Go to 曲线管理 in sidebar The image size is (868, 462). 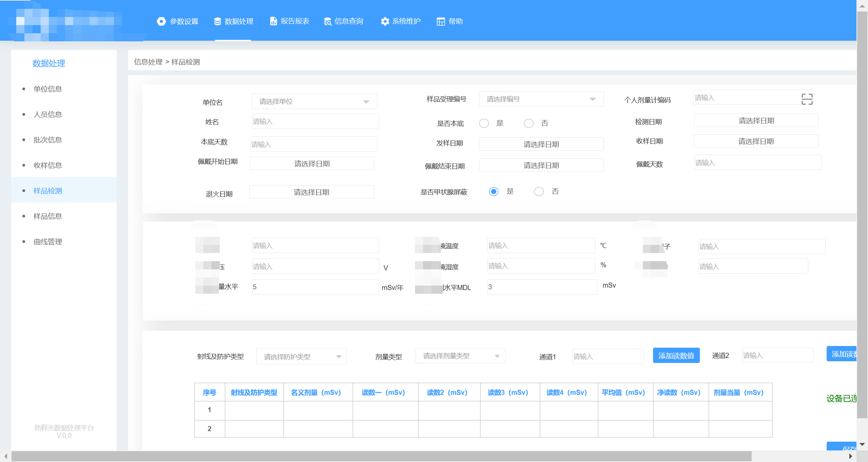64,242
